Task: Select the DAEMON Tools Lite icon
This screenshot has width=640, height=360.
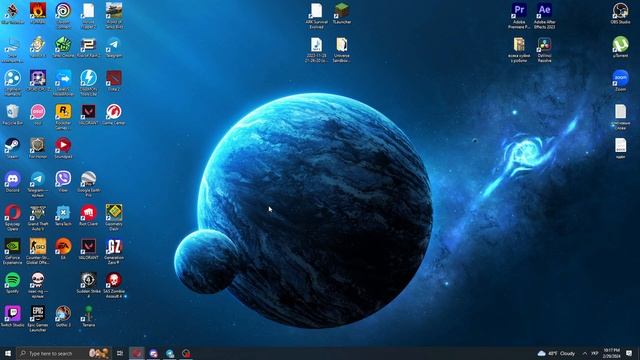Action: [x=89, y=83]
